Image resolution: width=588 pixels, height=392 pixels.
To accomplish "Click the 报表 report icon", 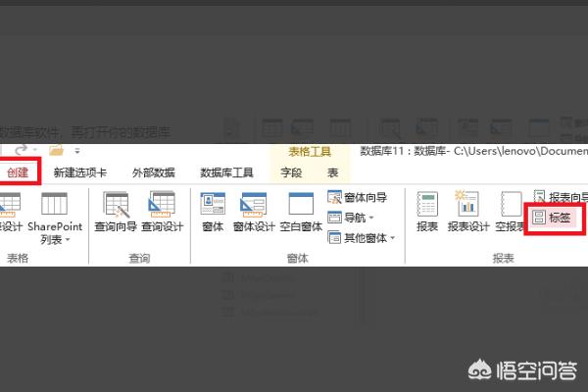I will (427, 213).
